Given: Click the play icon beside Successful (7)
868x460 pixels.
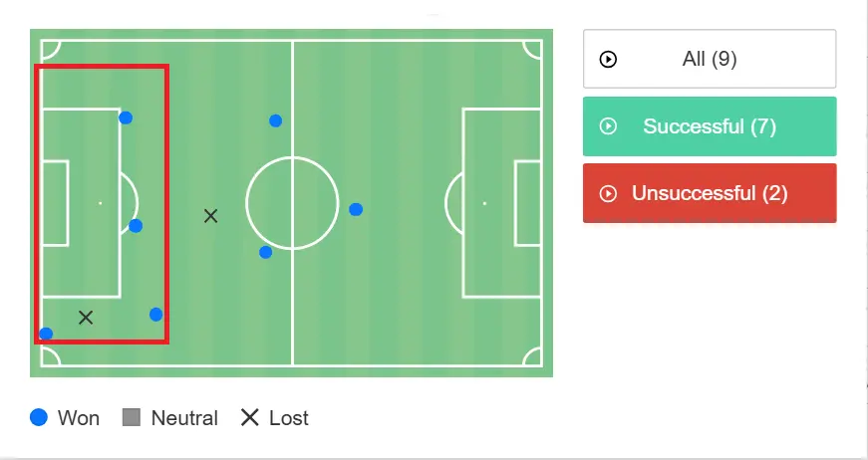Looking at the screenshot, I should pos(608,126).
